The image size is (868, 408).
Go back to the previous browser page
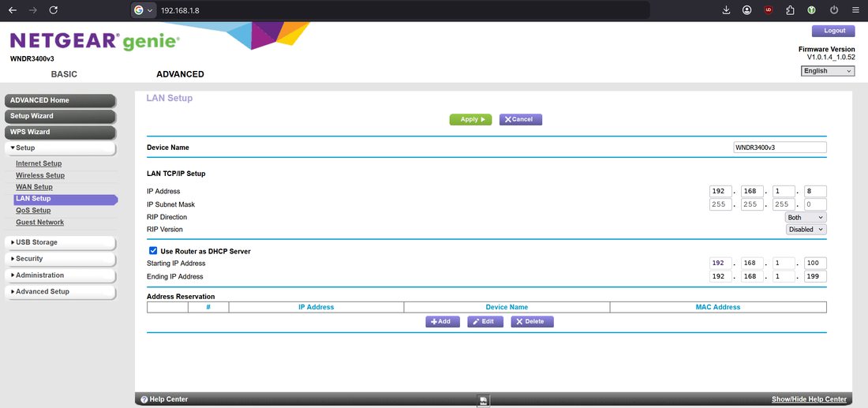pyautogui.click(x=12, y=10)
